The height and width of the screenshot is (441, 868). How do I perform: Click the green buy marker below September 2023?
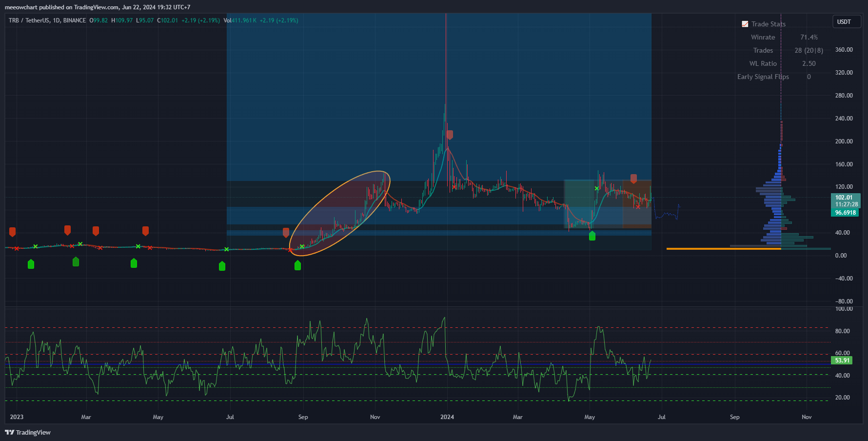tap(298, 265)
